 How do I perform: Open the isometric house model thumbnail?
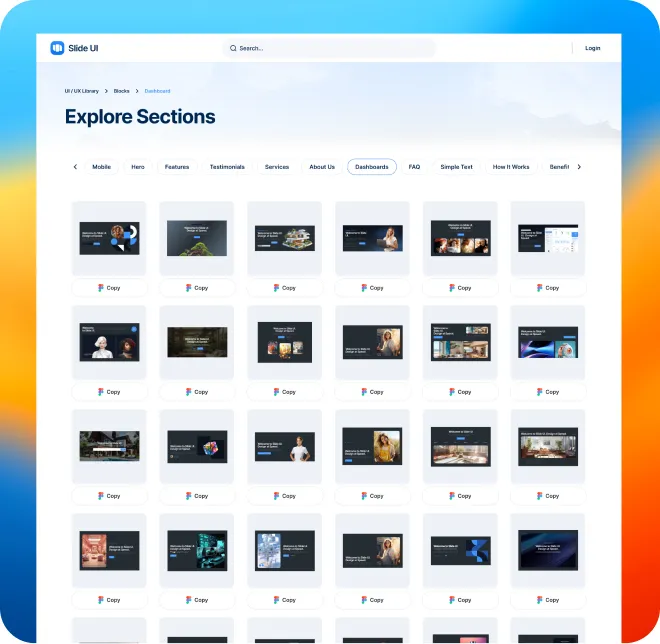(285, 238)
